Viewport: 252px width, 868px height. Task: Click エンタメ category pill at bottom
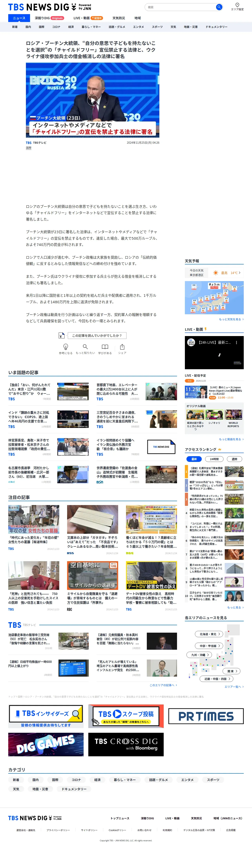point(187,780)
